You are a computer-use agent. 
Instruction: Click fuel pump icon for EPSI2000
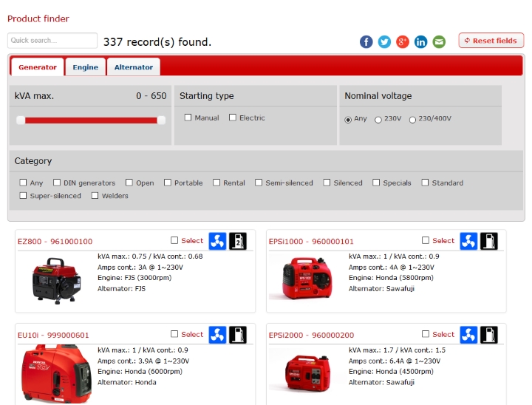click(489, 335)
